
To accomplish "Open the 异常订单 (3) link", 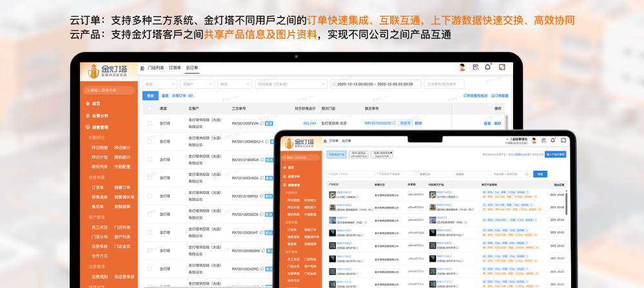I will [x=182, y=95].
